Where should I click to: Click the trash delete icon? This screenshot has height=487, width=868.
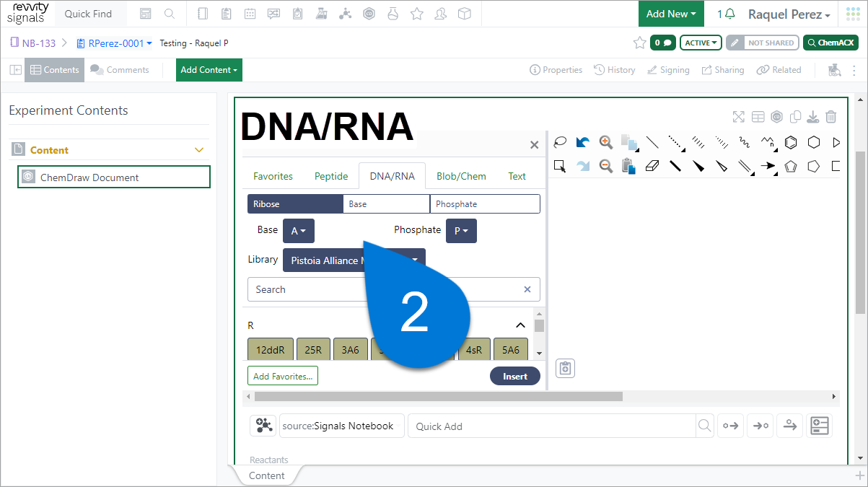point(830,117)
